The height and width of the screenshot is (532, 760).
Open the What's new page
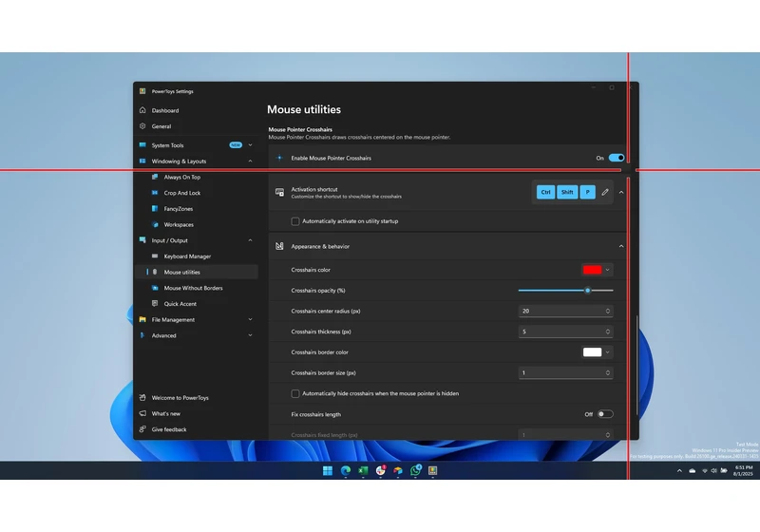(x=165, y=414)
